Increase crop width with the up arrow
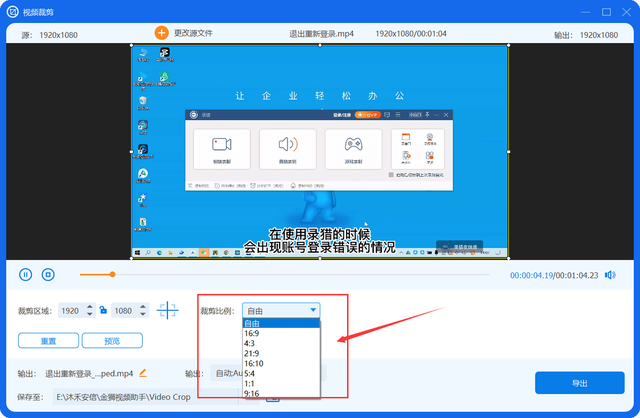The width and height of the screenshot is (640, 418). pyautogui.click(x=90, y=306)
